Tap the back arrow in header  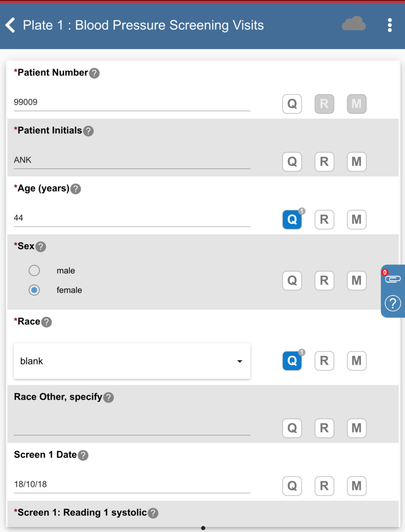coord(11,25)
